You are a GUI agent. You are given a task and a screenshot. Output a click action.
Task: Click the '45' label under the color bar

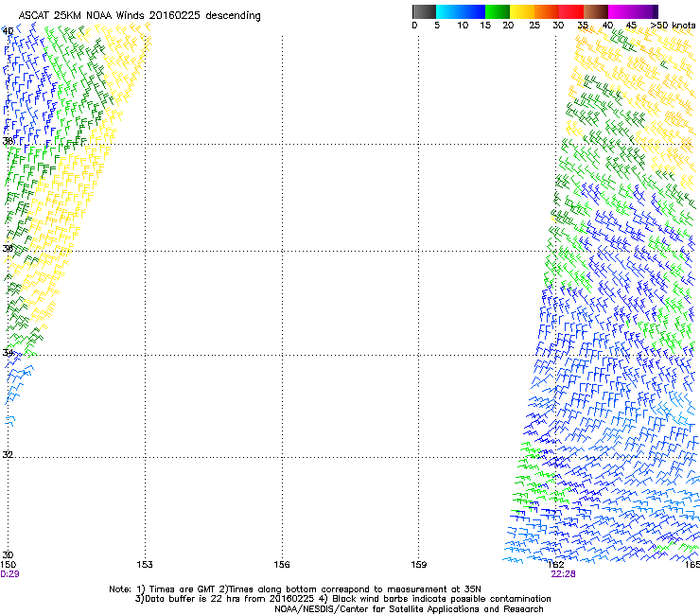click(631, 25)
